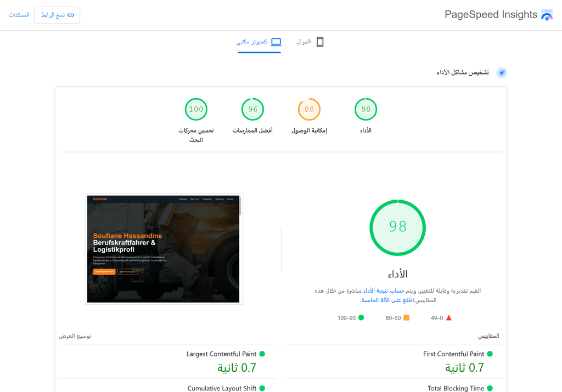Open the المستندات docs link
562x392 pixels.
[x=19, y=15]
